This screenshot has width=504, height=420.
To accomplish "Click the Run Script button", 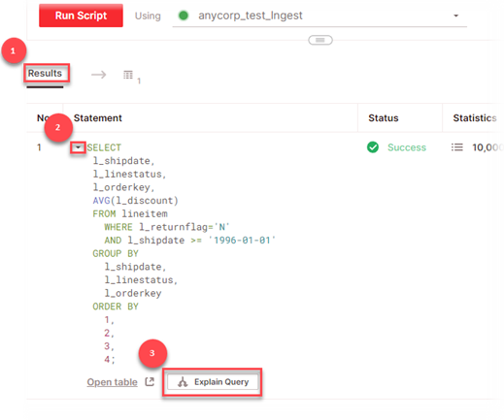I will (x=81, y=16).
